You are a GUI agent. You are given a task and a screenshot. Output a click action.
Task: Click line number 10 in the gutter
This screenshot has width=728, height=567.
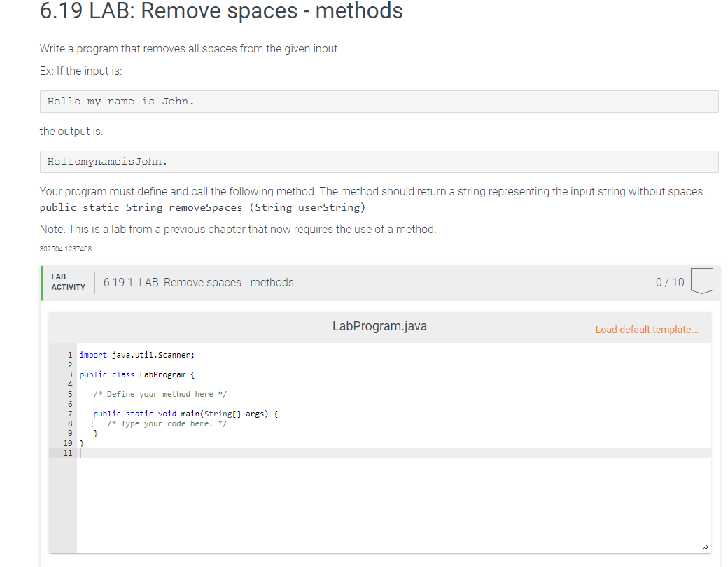tap(68, 443)
